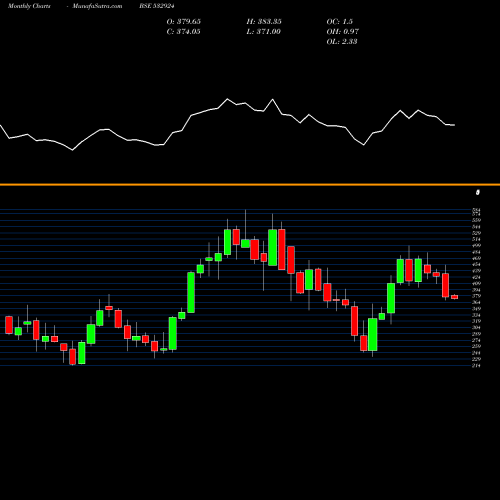Click the 244 price axis label
The image size is (500, 500).
tap(476, 353)
